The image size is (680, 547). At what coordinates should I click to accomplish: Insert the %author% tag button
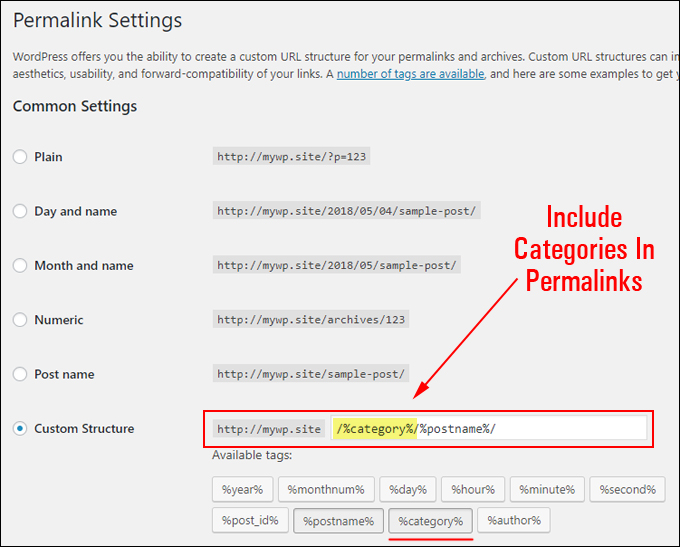pyautogui.click(x=514, y=520)
